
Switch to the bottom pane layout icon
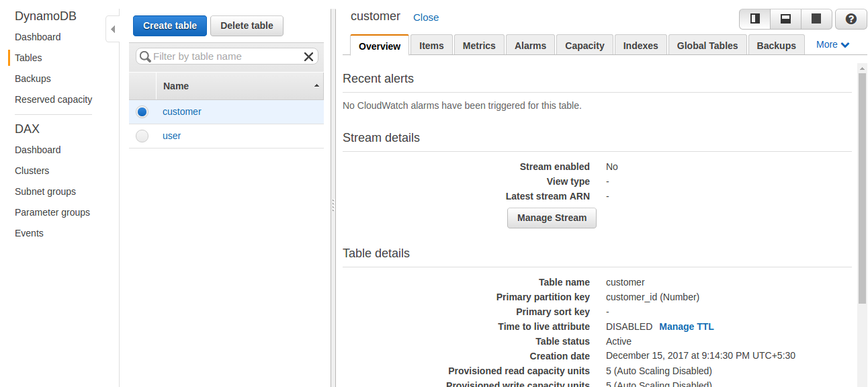(785, 19)
